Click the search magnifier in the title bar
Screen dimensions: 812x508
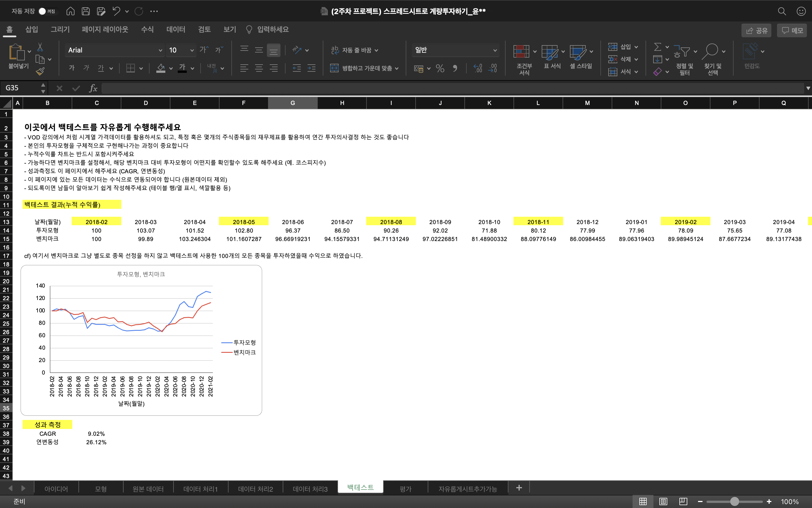(x=782, y=11)
